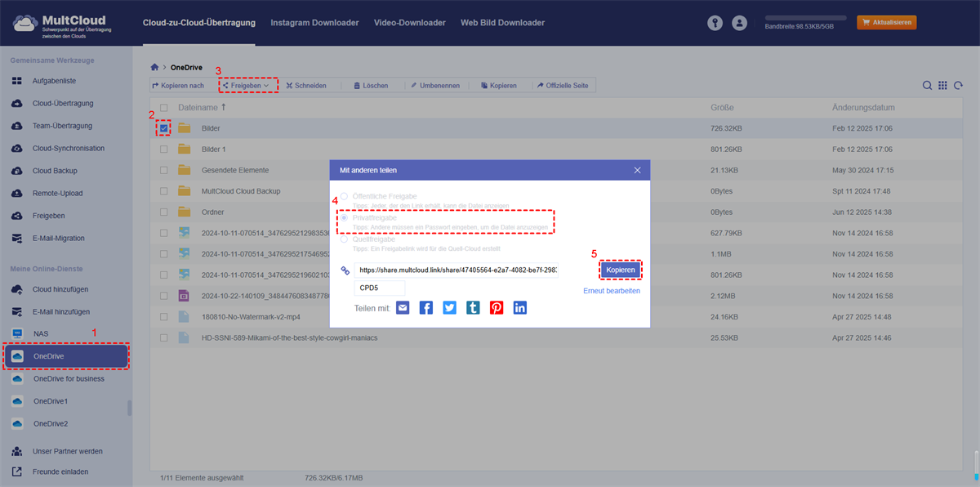Switch to the Video-Downloader tab
980x487 pixels.
pyautogui.click(x=409, y=23)
